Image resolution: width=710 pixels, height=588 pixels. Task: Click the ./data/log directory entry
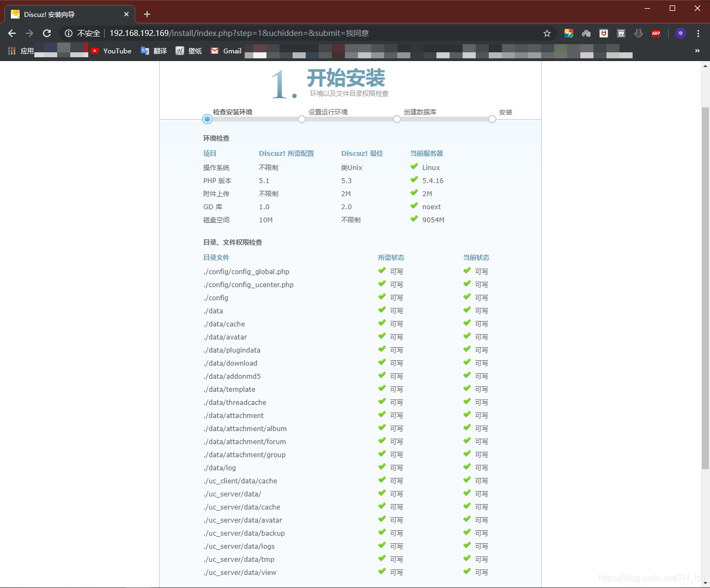click(x=220, y=468)
